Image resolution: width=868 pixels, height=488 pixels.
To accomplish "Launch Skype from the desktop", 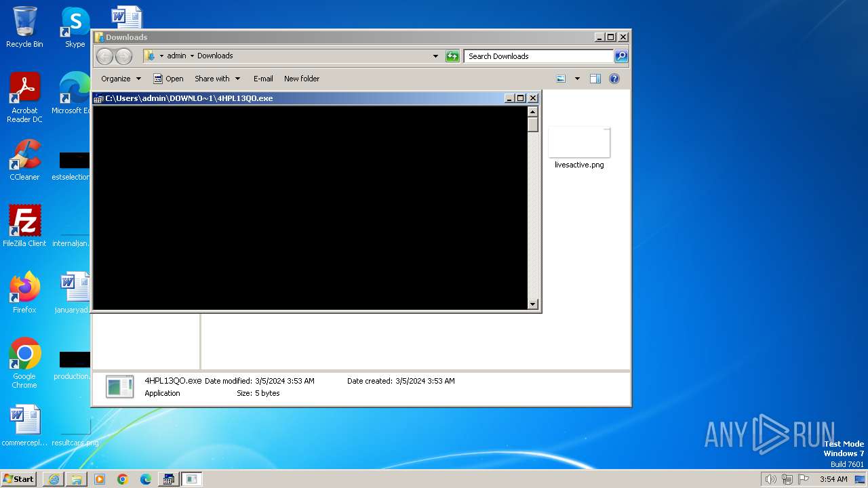I will click(x=75, y=27).
